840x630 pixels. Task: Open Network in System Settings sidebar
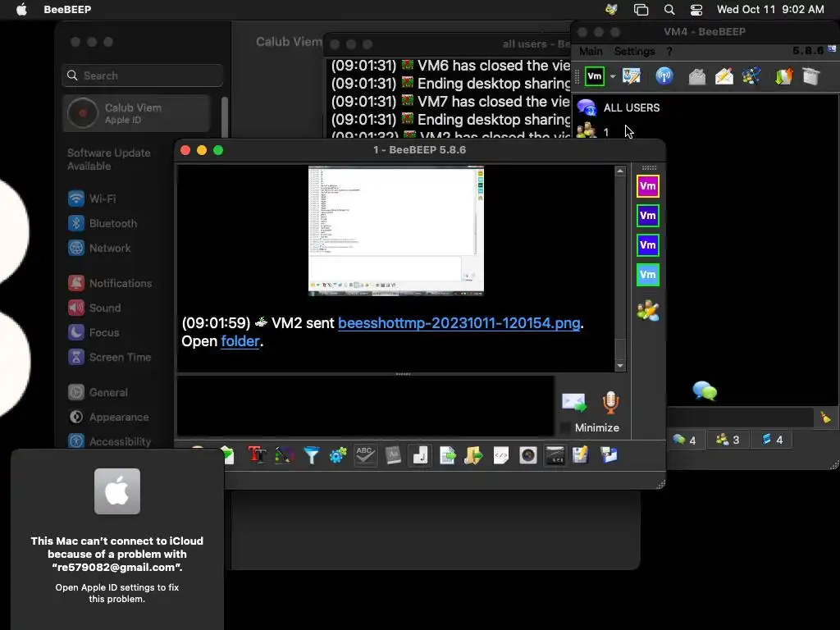point(99,248)
